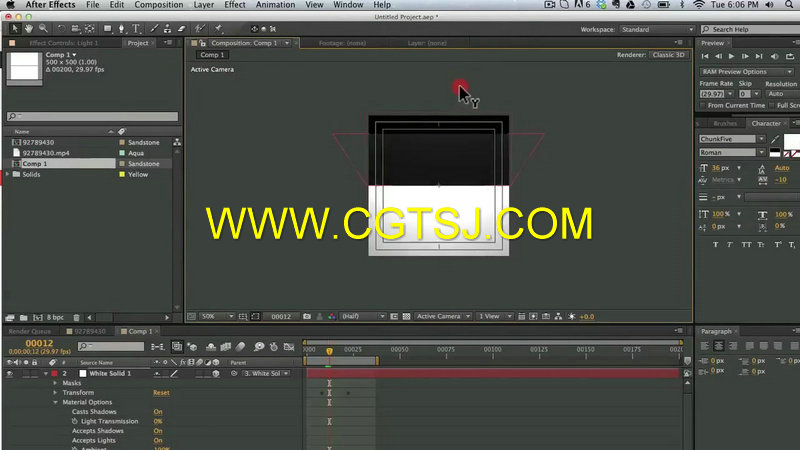Open the Active Camera view dropdown
The image size is (800, 450).
coord(443,316)
